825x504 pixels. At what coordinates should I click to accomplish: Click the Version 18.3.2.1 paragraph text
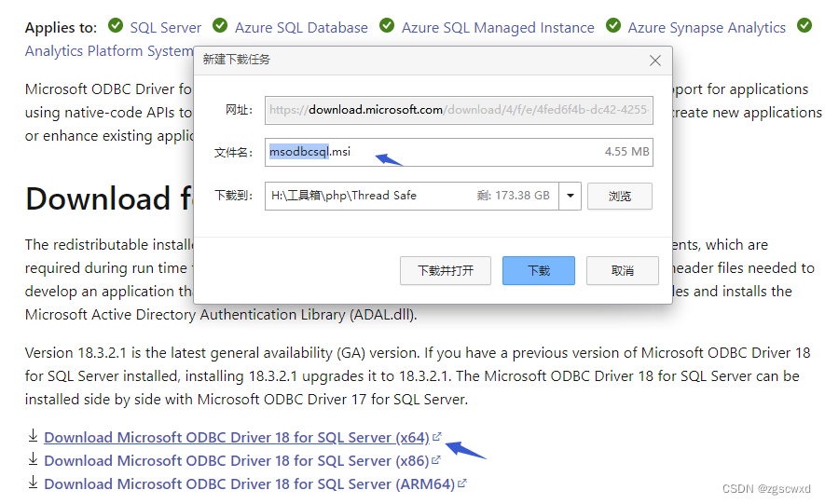coord(418,375)
